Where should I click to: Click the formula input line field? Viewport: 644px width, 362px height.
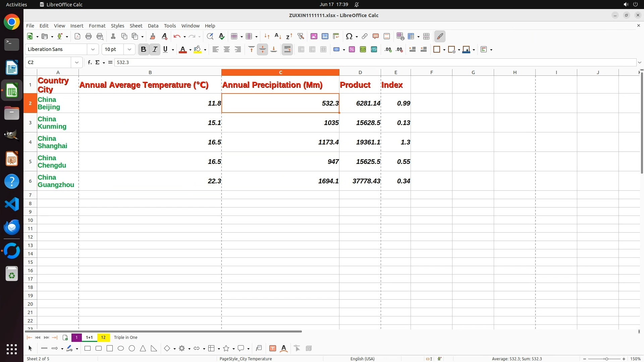tap(369, 62)
